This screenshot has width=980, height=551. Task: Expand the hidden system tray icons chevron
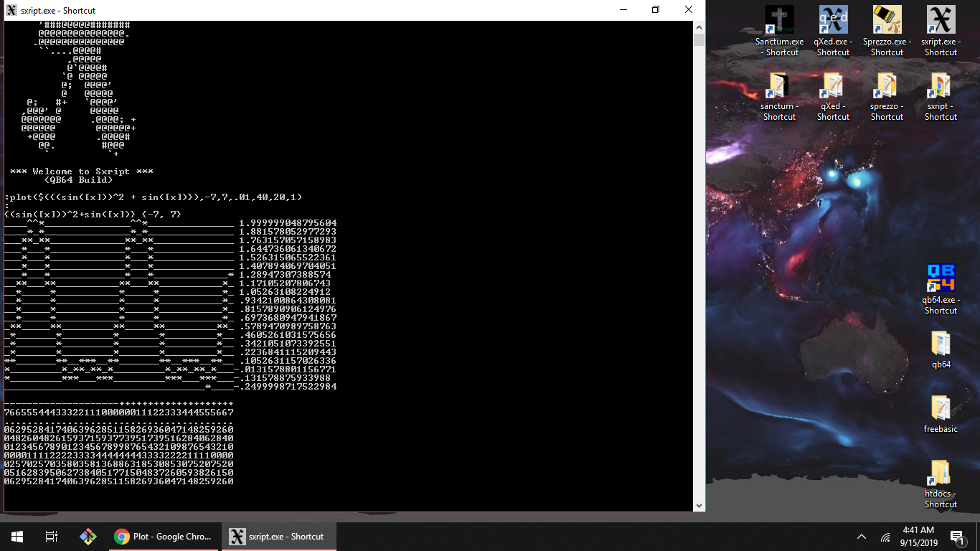tap(862, 537)
